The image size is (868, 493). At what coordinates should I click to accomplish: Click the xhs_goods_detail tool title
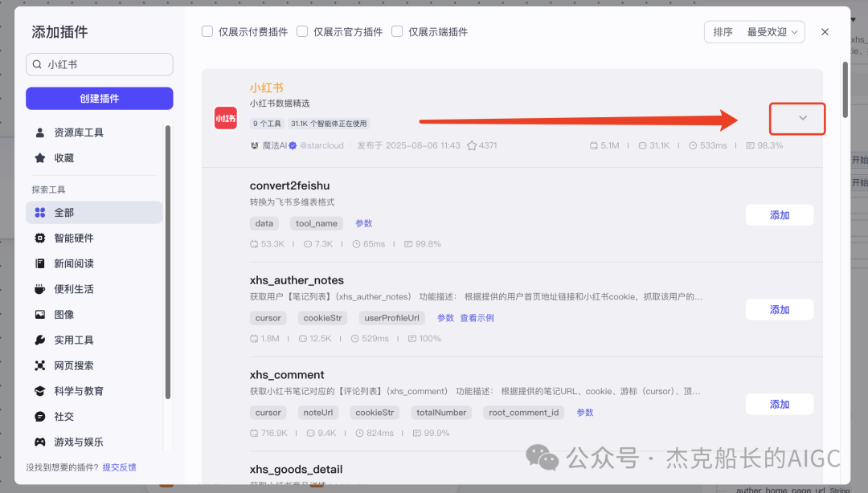tap(296, 469)
